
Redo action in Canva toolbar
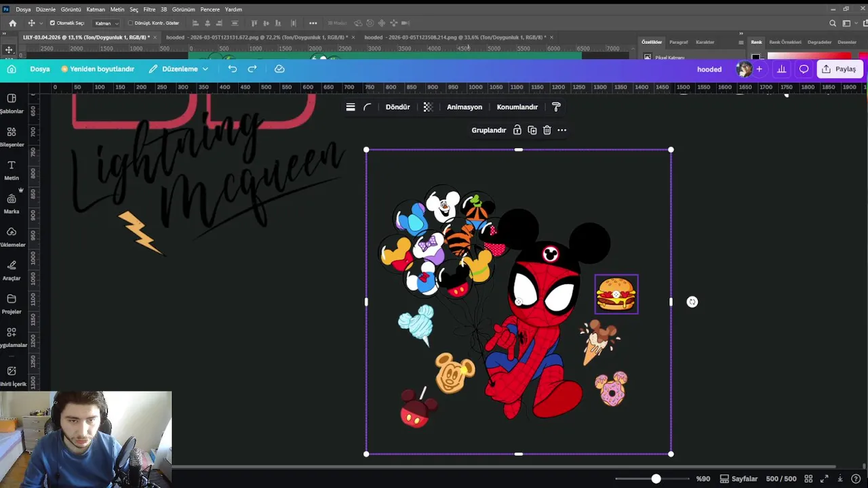(252, 68)
